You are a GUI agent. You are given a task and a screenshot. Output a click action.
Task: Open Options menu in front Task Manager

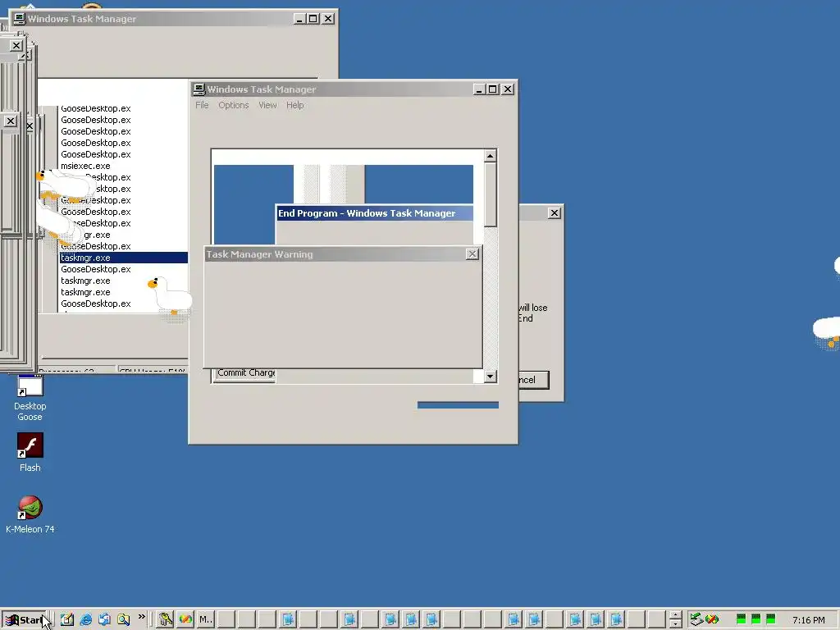234,105
